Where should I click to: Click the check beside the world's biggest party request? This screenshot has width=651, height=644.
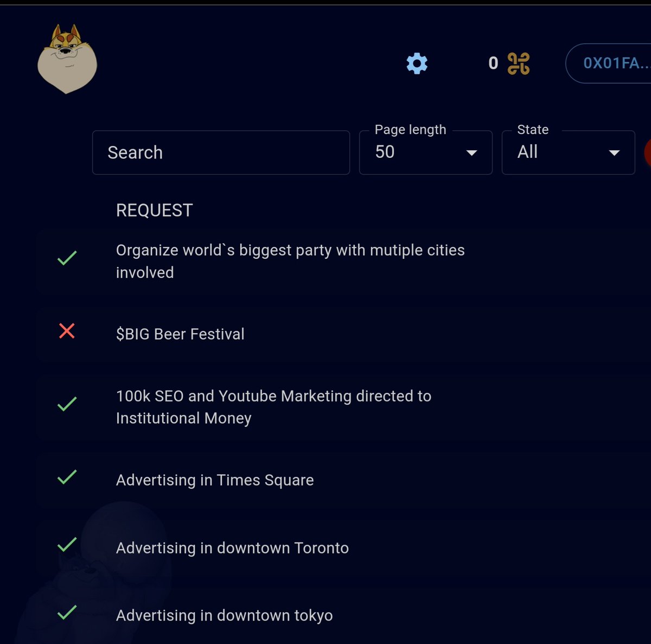67,258
